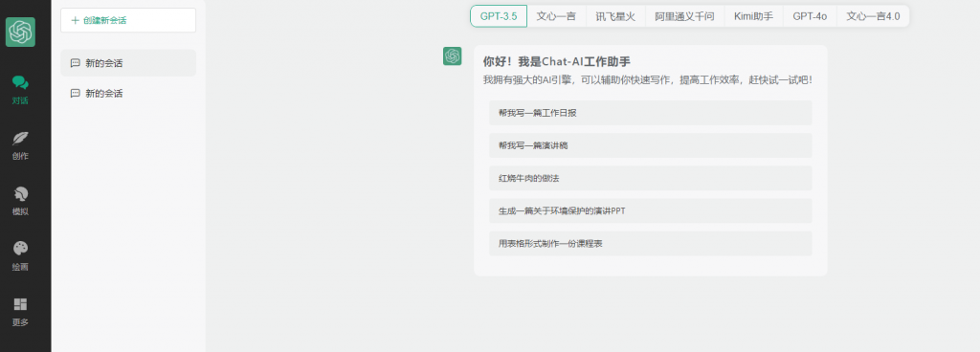Choose prompt 用表格形式制作一份课程表

click(x=651, y=243)
